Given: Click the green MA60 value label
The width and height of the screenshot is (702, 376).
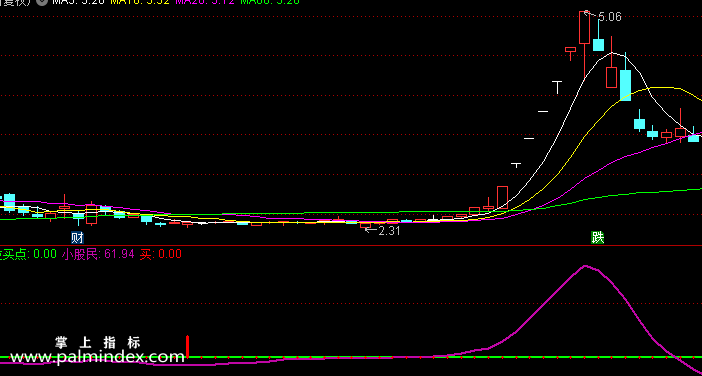Looking at the screenshot, I should click(270, 1).
